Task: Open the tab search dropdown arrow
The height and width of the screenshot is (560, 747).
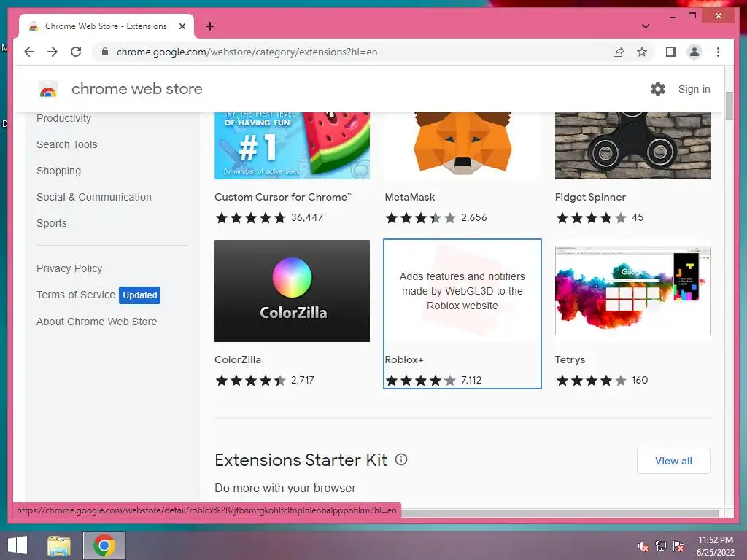Action: click(x=646, y=26)
